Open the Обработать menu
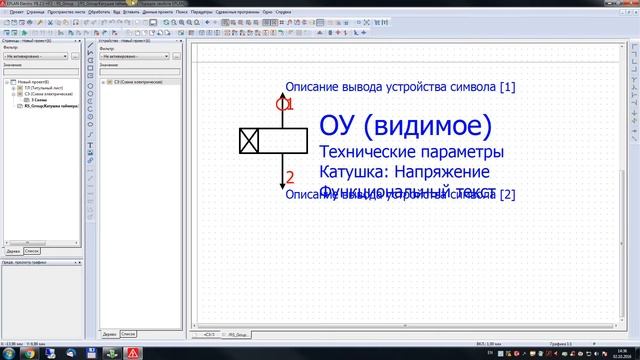Image resolution: width=640 pixels, height=360 pixels. 99,12
